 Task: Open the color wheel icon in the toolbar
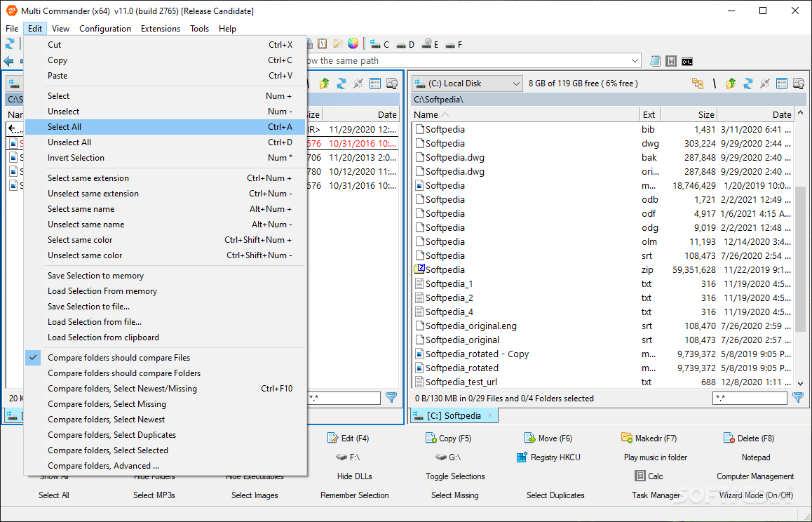pyautogui.click(x=353, y=43)
